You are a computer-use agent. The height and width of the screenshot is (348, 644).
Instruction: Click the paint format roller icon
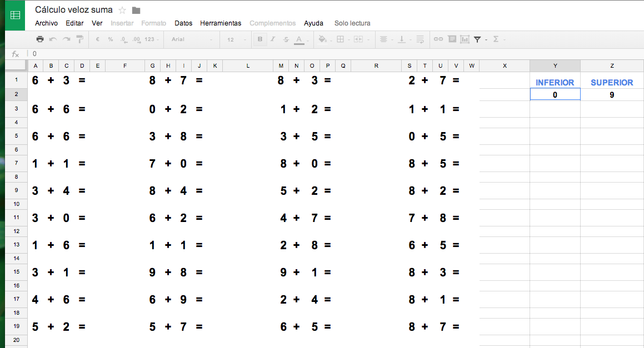tap(79, 39)
